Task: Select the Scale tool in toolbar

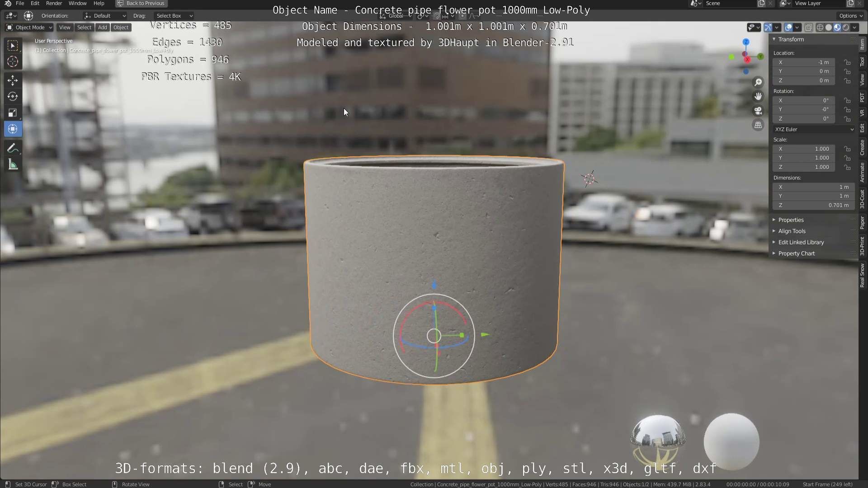Action: (x=13, y=113)
